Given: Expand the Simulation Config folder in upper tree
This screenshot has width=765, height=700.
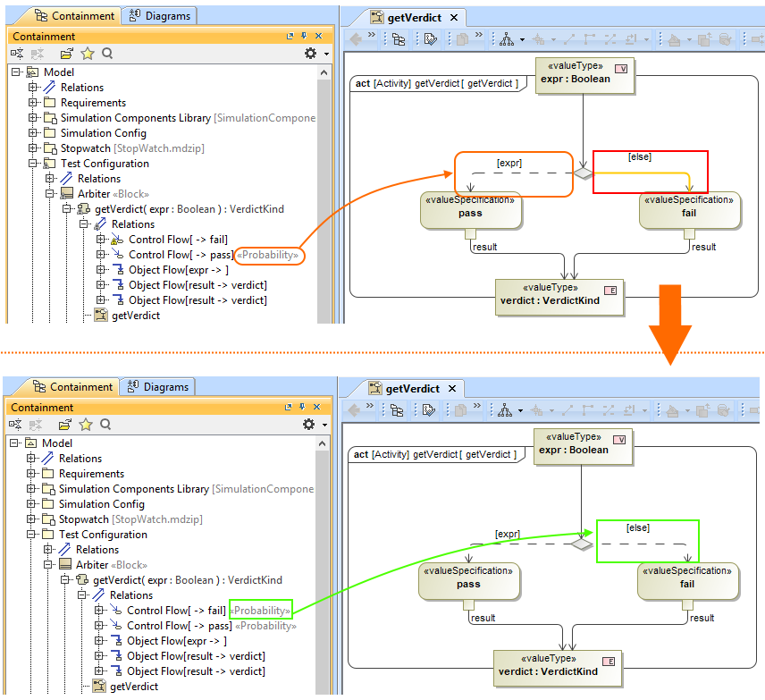Looking at the screenshot, I should point(33,133).
